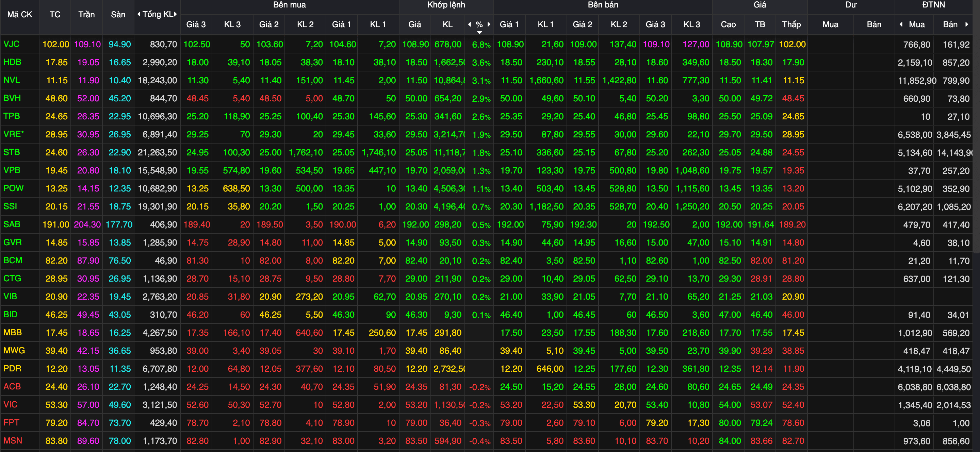
Task: Click right arrow beside % column header
Action: click(x=489, y=24)
